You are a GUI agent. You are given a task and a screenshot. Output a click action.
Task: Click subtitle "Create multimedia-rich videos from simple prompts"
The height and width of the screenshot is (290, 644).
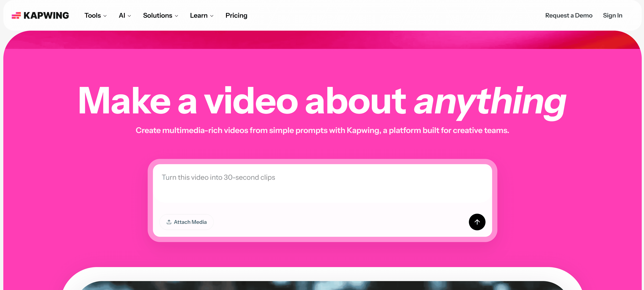click(232, 130)
